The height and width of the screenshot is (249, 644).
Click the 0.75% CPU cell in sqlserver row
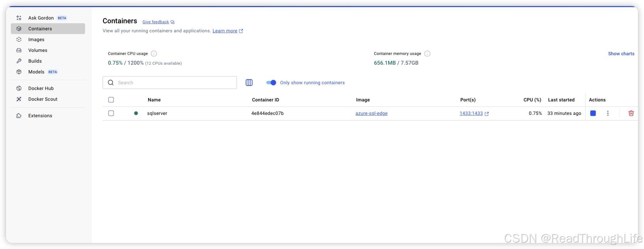[x=535, y=113]
